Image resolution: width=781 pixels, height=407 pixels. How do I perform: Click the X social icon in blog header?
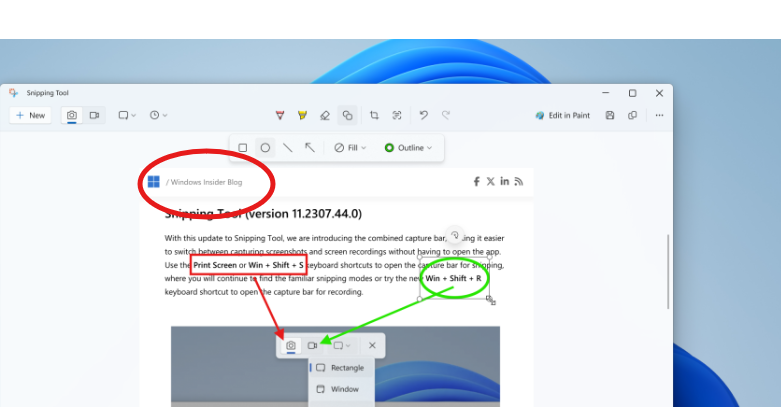(491, 181)
